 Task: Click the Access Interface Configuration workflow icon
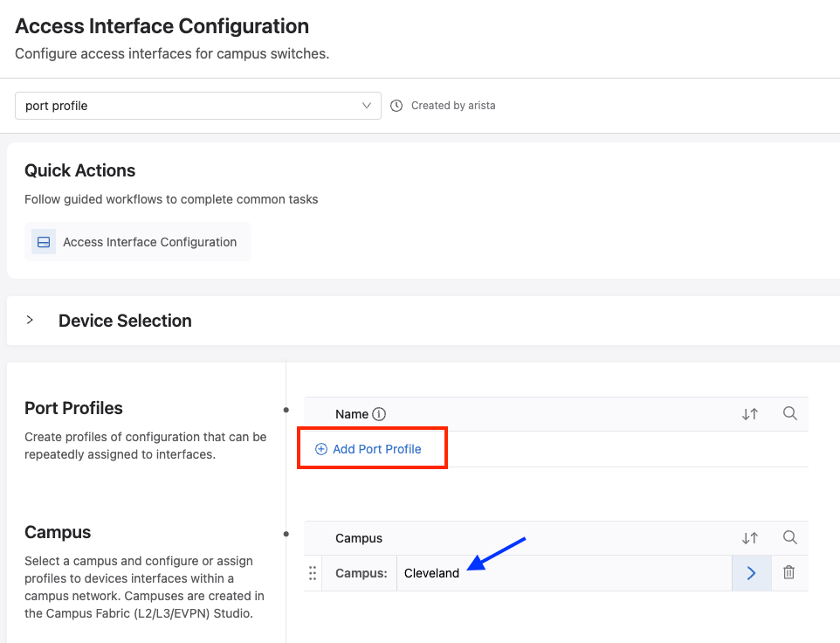(x=44, y=242)
